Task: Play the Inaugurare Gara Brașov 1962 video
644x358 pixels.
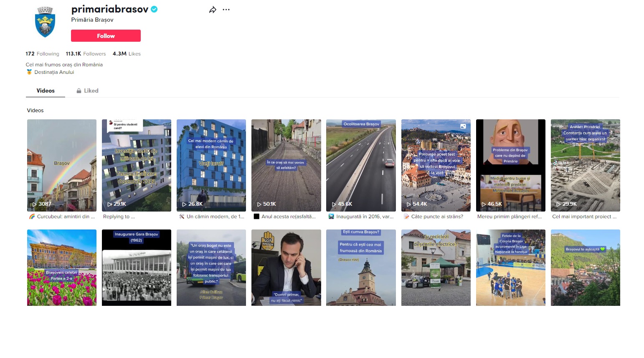Action: [137, 267]
